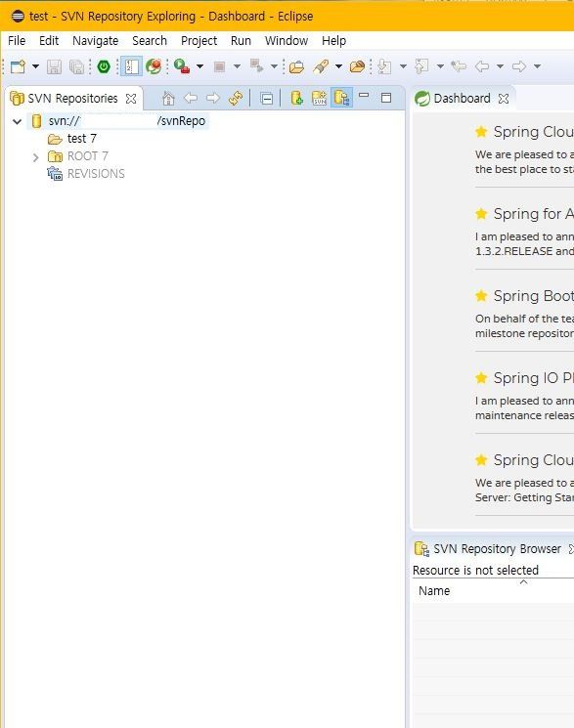Open the Back history dropdown arrow
The height and width of the screenshot is (728, 574).
[500, 66]
